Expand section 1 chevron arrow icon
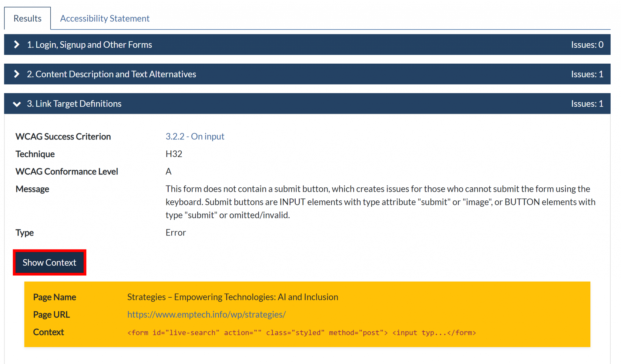Image resolution: width=621 pixels, height=364 pixels. 17,45
